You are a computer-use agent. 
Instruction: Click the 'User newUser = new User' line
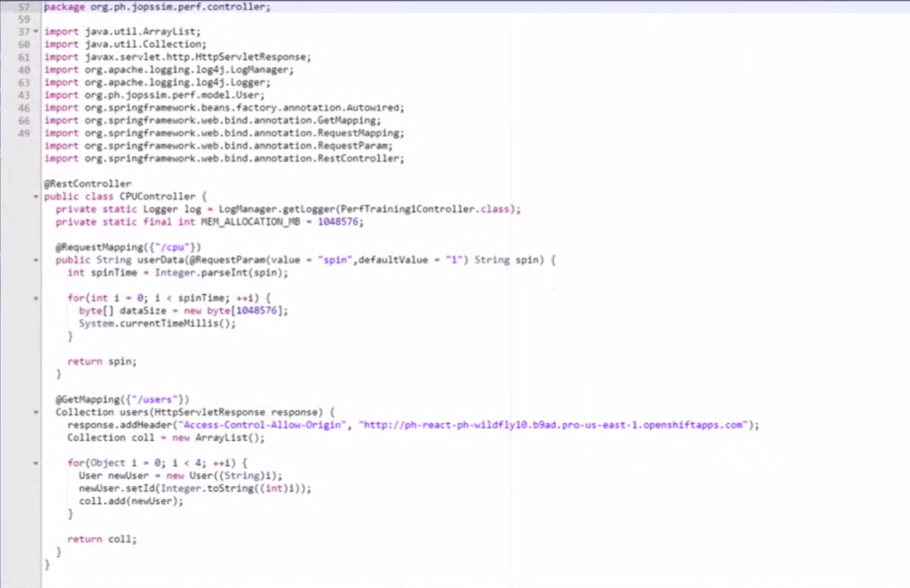click(x=180, y=476)
